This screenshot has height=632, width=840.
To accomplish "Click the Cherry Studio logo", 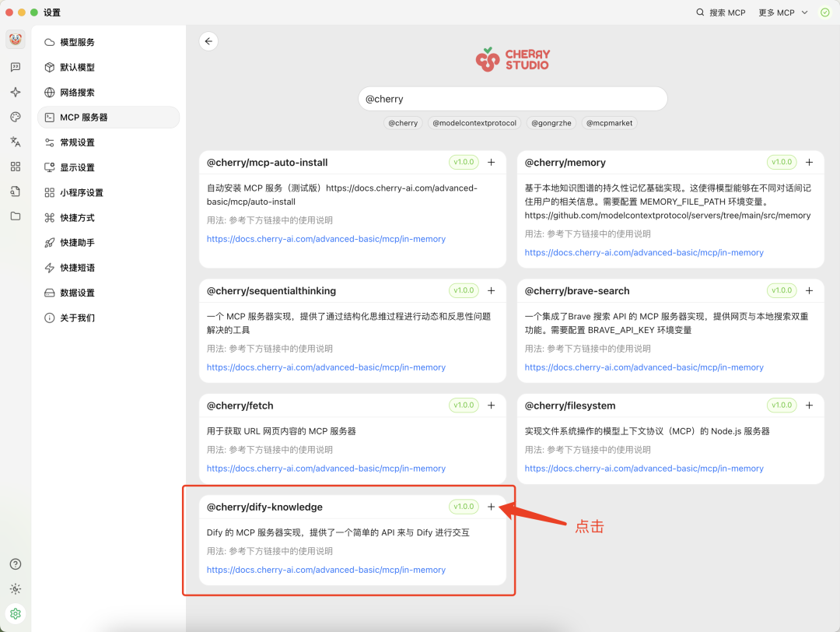I will pyautogui.click(x=513, y=59).
